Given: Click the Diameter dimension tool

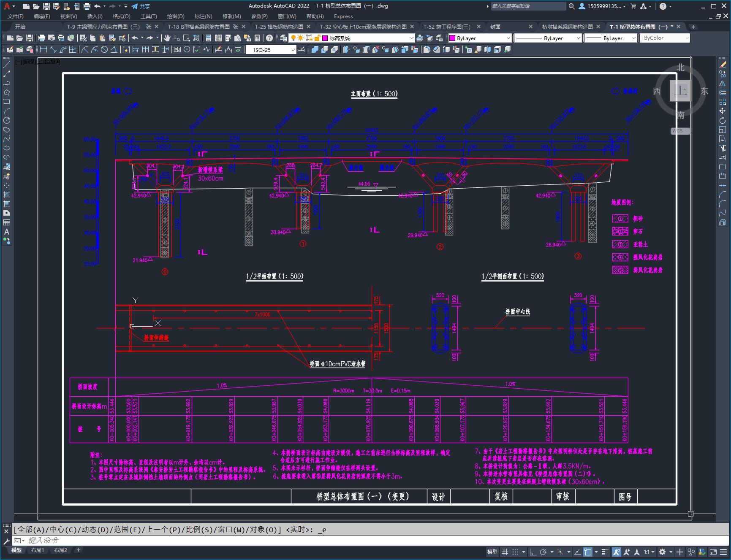Looking at the screenshot, I should pyautogui.click(x=104, y=49).
